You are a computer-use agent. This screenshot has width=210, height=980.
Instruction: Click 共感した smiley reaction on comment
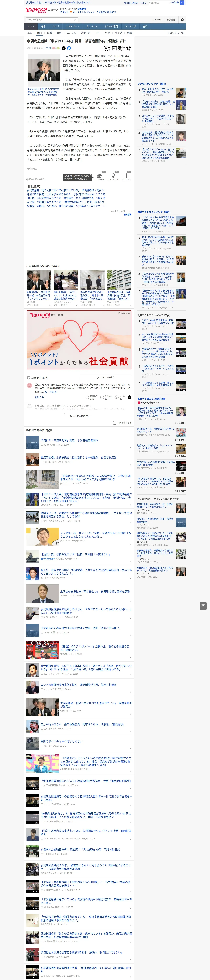92,397
